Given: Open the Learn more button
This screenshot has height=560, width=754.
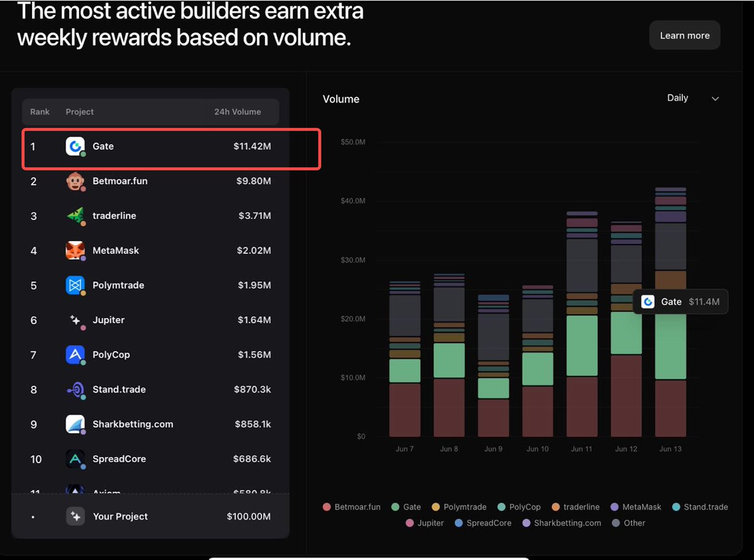Looking at the screenshot, I should pos(684,35).
